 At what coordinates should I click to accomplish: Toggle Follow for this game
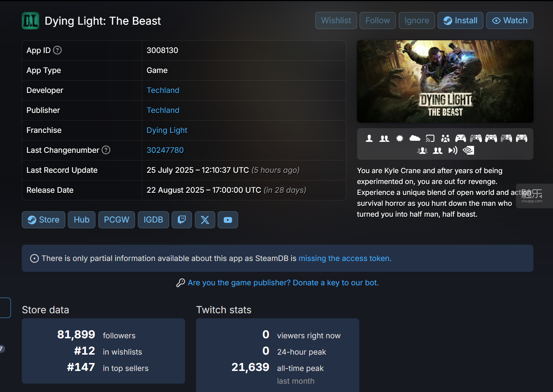[377, 21]
